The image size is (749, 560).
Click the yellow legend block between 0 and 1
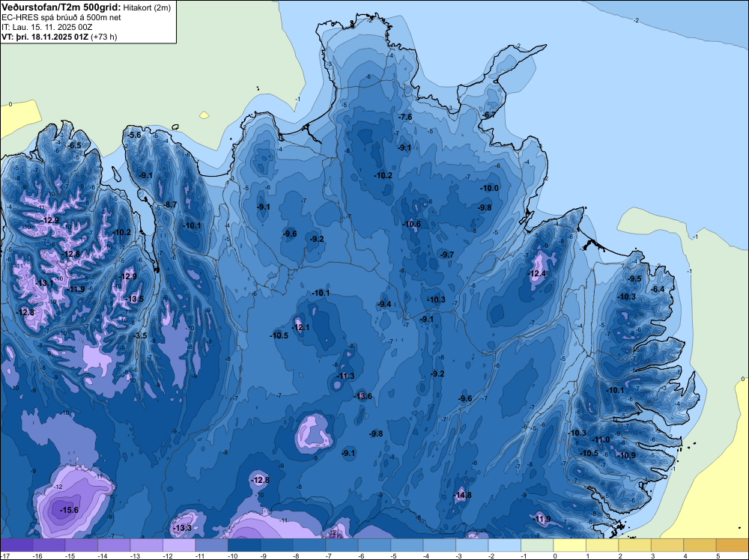coord(569,545)
